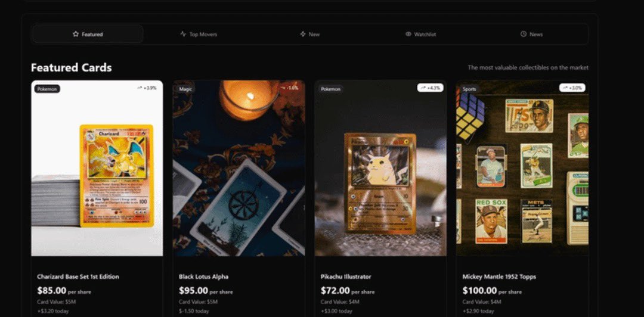Open the Pikachu gold card thumbnail image
This screenshot has width=644, height=317.
(380, 169)
